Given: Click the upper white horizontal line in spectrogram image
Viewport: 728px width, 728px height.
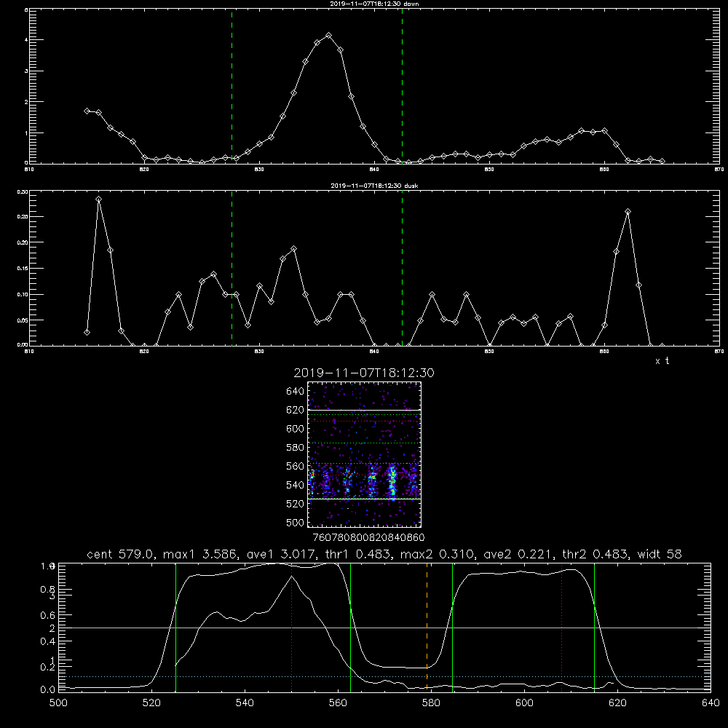Looking at the screenshot, I should click(364, 410).
